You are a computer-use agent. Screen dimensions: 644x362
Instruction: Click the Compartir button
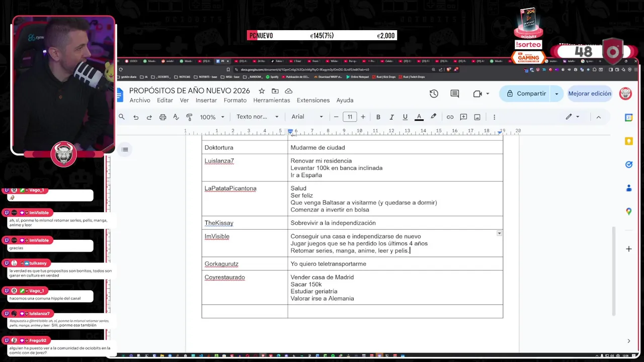(526, 94)
